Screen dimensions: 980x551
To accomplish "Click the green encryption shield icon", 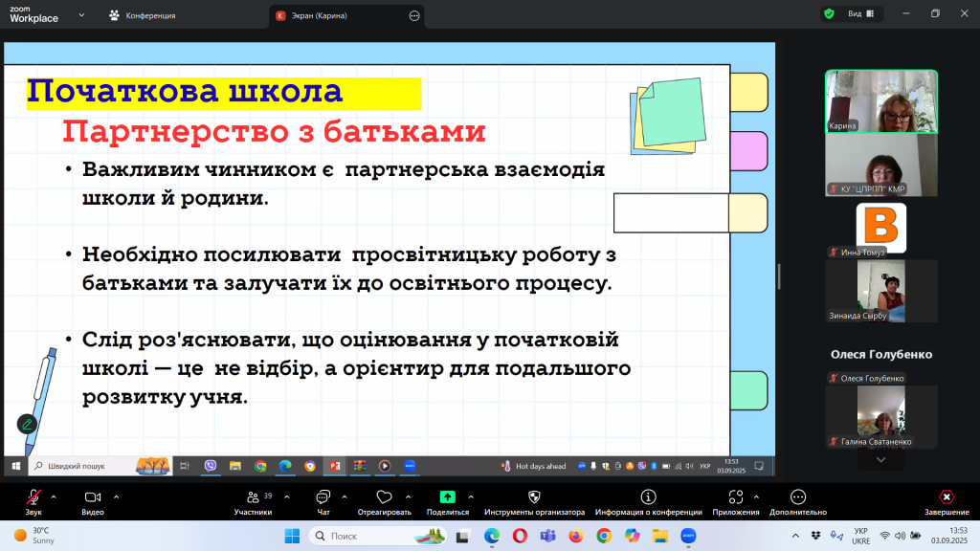I will tap(829, 14).
